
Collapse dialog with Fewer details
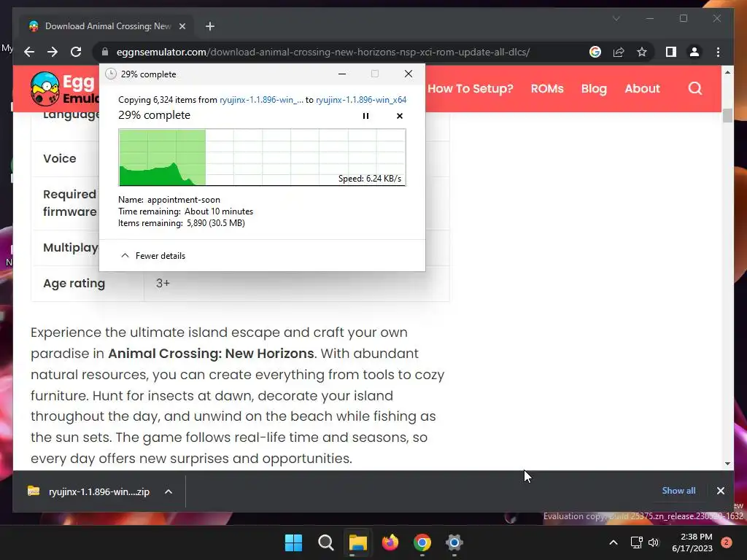tap(153, 256)
